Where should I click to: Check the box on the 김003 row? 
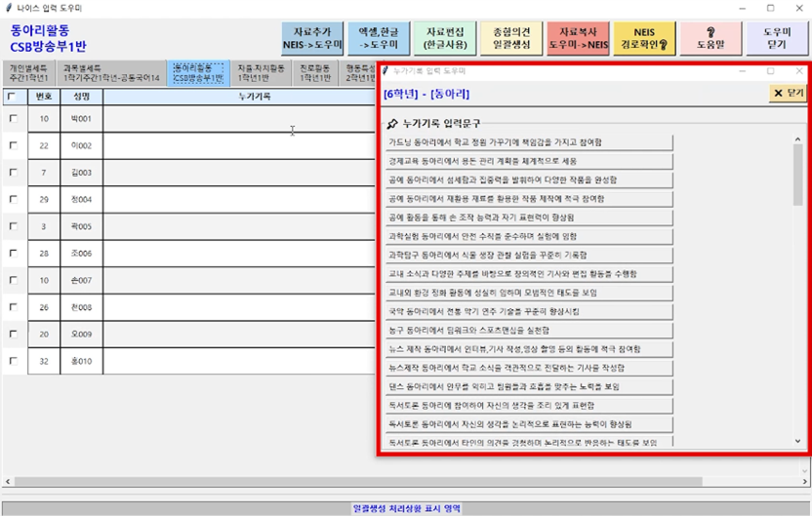(x=12, y=173)
